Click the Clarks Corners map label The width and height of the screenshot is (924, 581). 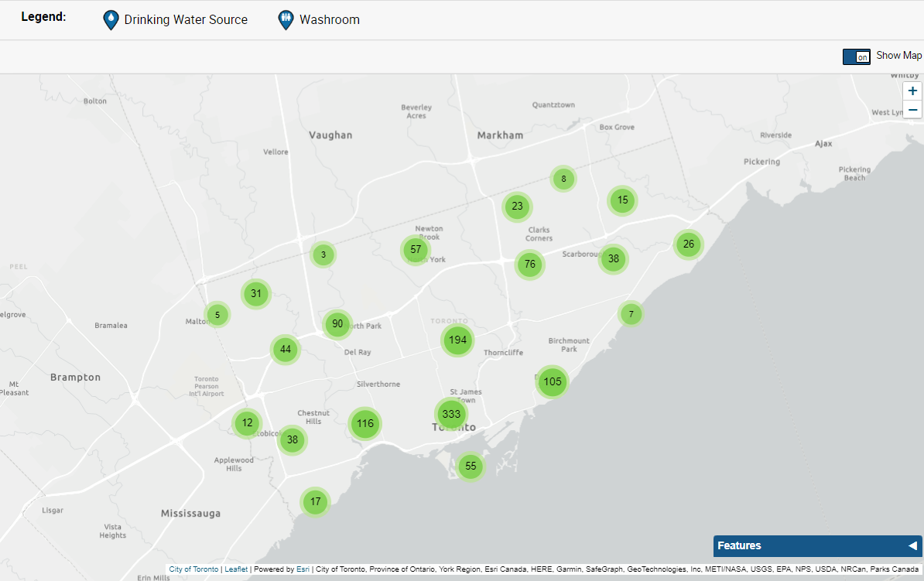click(x=539, y=234)
